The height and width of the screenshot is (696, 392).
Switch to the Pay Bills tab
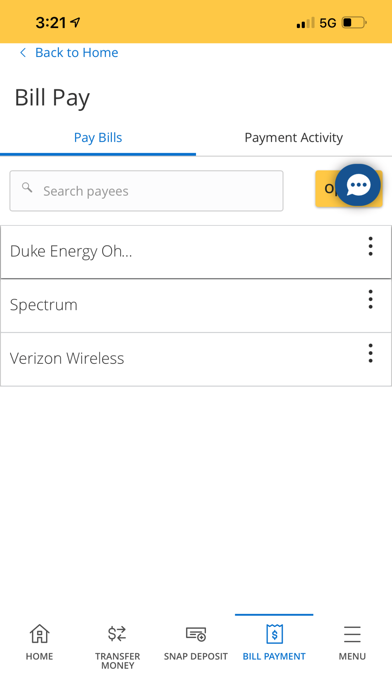[x=98, y=138]
